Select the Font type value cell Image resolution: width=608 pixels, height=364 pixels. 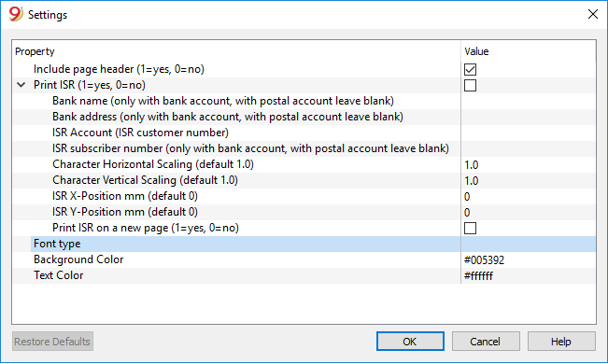click(528, 245)
